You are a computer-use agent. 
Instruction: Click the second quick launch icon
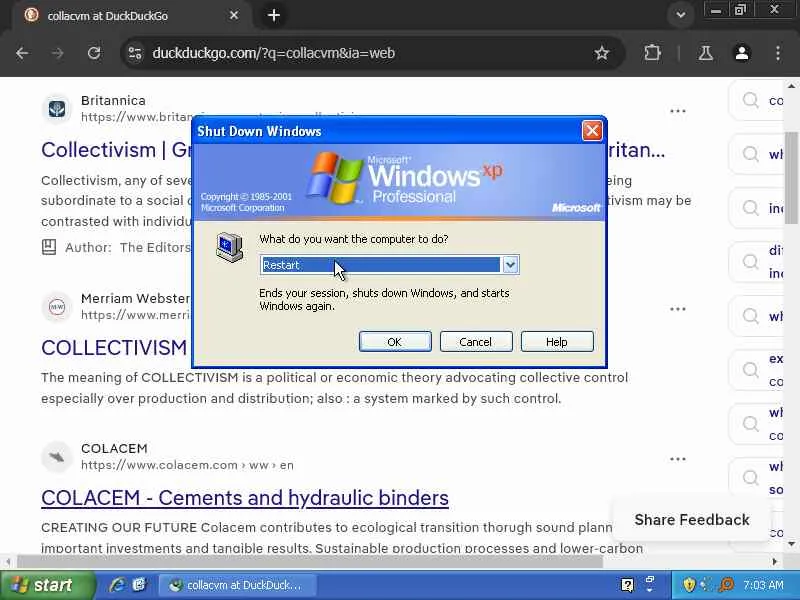click(139, 585)
